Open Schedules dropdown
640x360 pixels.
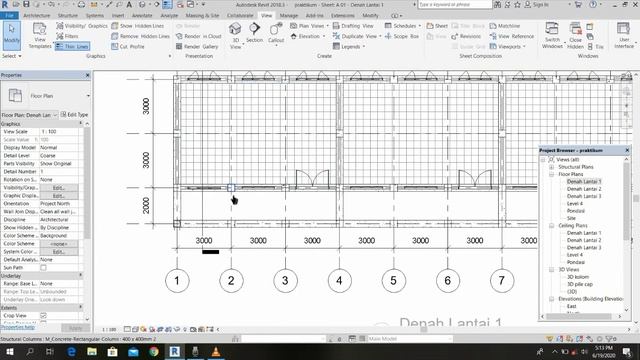coord(402,26)
